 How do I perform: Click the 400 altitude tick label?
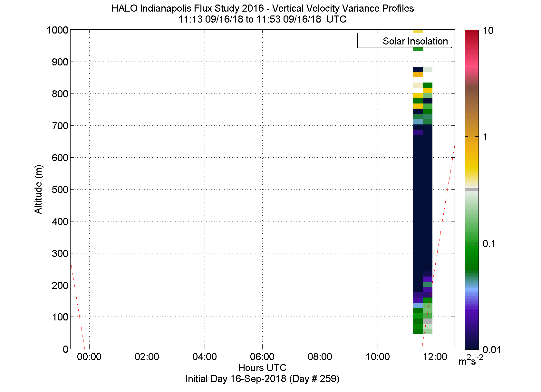[x=60, y=221]
